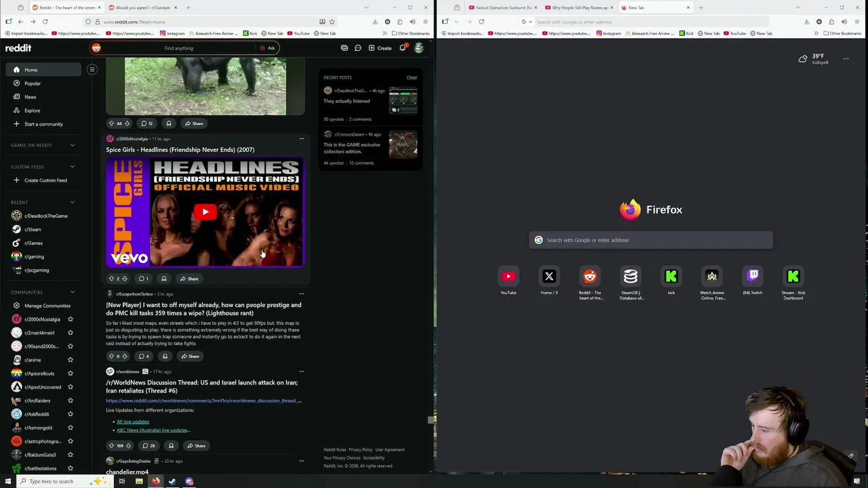Screen dimensions: 868x488
Task: Collapse Games on Reddit section
Action: click(x=73, y=145)
